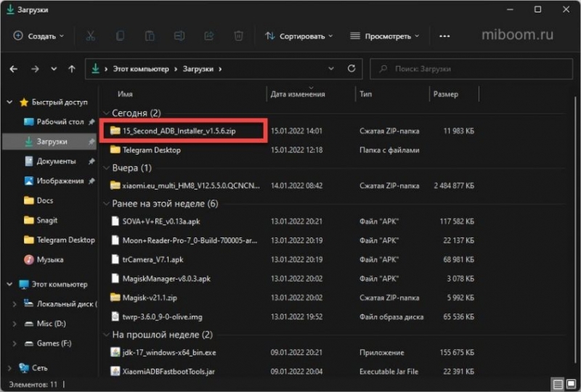Viewport: 581px width, 392px height.
Task: Select the trCamera_V7.1.apk file
Action: point(153,259)
